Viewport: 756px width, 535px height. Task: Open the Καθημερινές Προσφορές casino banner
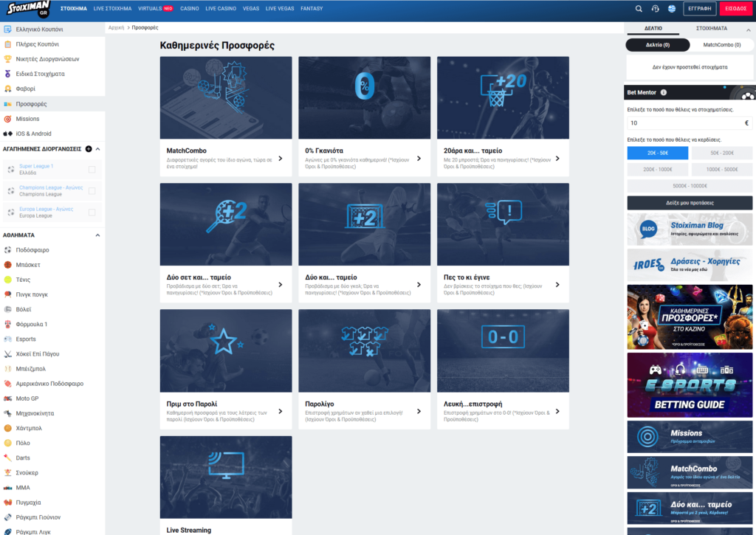tap(690, 317)
